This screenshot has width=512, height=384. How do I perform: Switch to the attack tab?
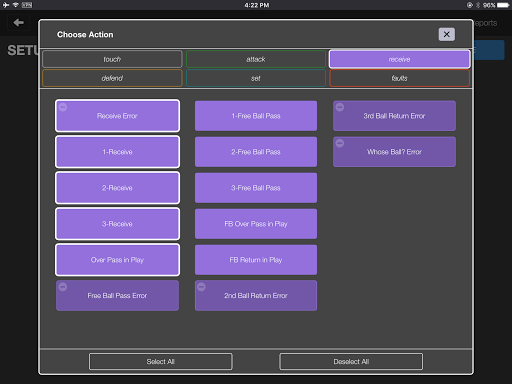256,59
